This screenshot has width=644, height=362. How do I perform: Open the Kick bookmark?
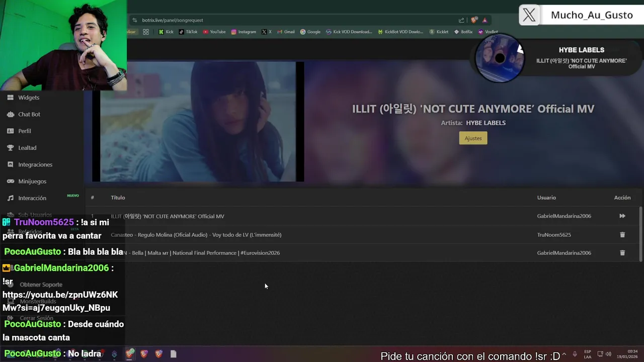[166, 32]
